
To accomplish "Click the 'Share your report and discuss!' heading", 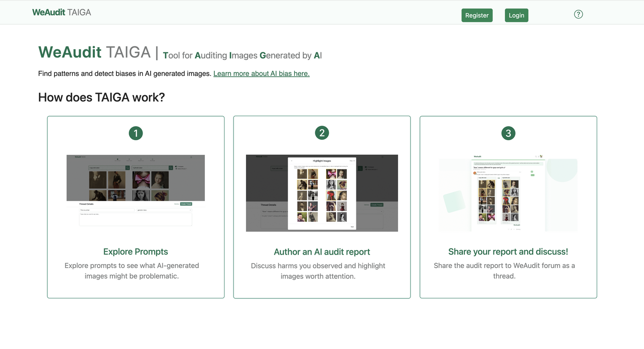I will 508,252.
